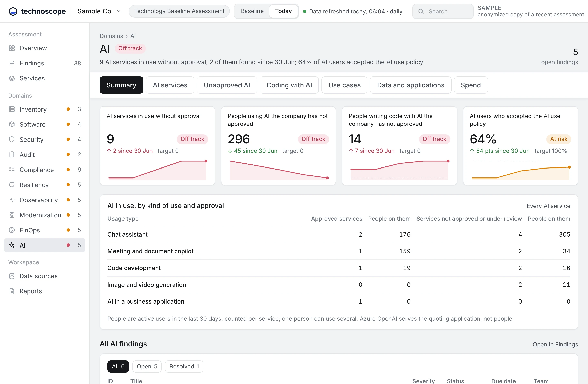Go to Domains in the breadcrumb
This screenshot has width=588, height=384.
[x=111, y=36]
